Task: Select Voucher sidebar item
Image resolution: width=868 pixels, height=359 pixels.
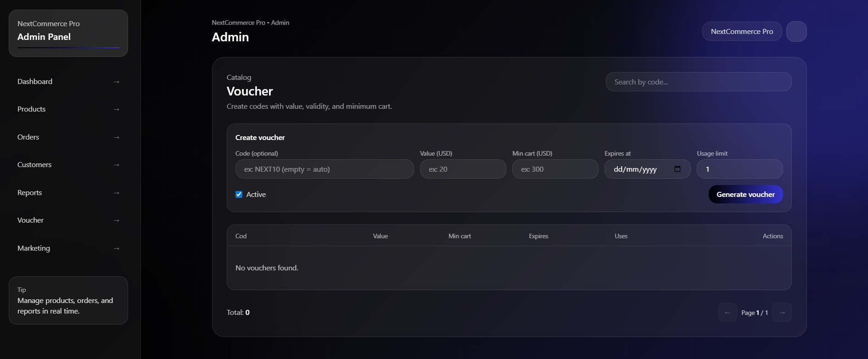Action: coord(68,220)
